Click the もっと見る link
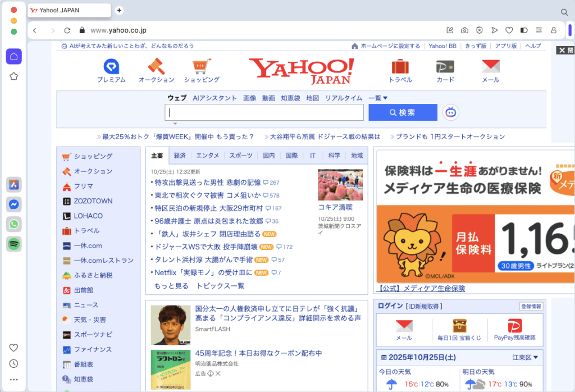The width and height of the screenshot is (575, 392). tap(171, 286)
